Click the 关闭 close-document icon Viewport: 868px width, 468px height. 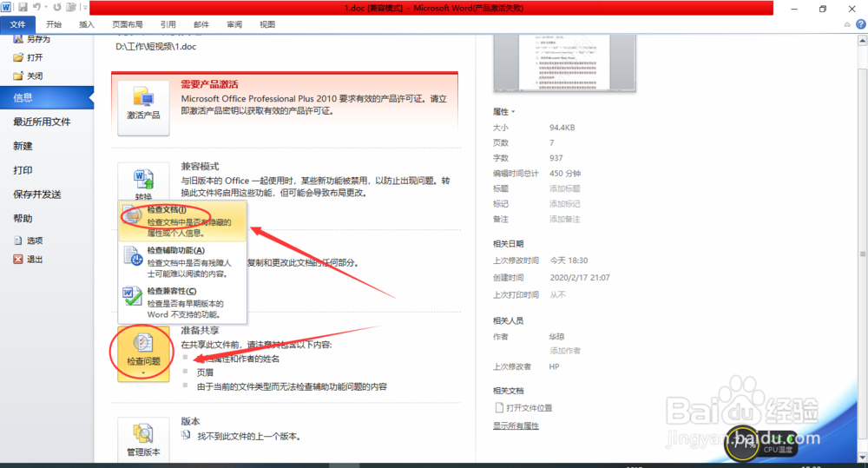pos(18,76)
